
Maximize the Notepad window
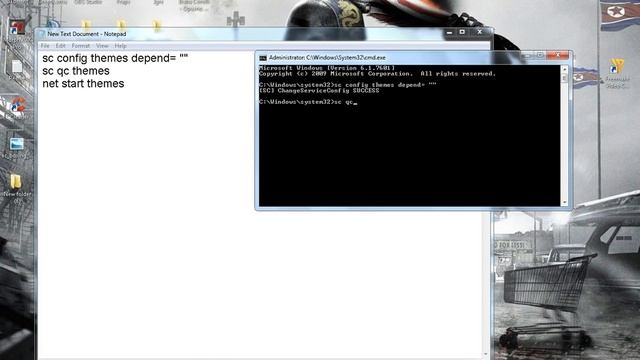[462, 32]
